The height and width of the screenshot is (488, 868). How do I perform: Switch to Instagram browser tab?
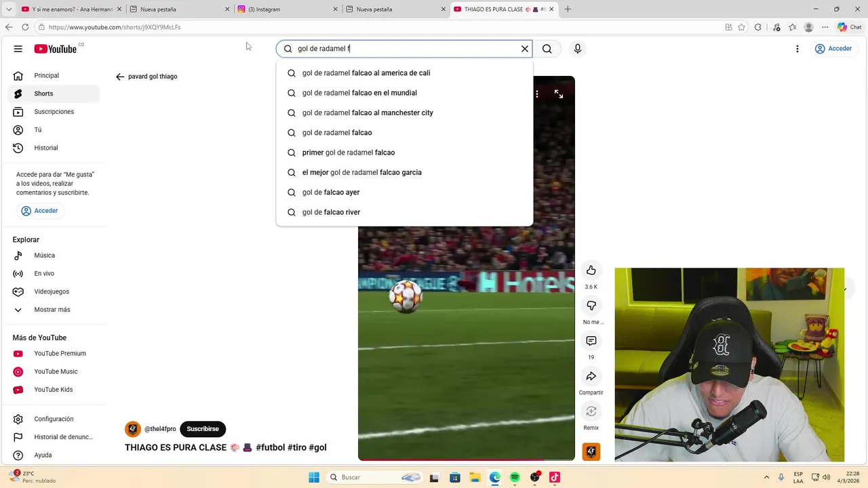click(x=288, y=9)
